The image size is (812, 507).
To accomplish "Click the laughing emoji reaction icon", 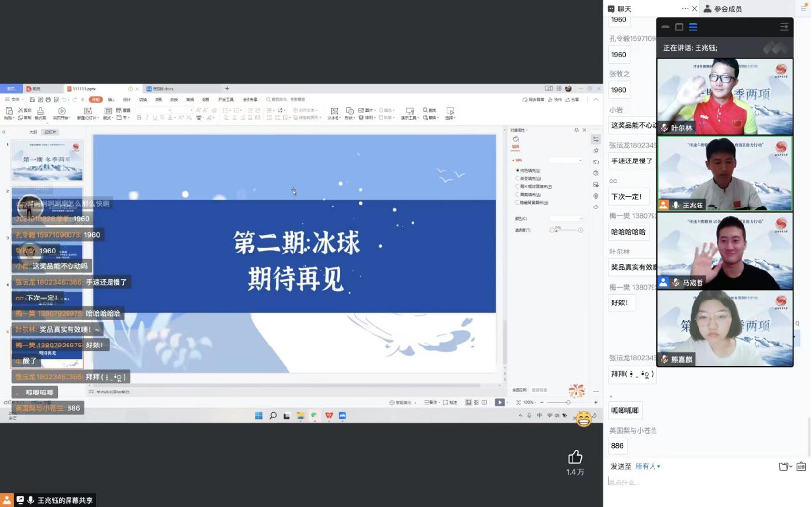I will click(583, 419).
